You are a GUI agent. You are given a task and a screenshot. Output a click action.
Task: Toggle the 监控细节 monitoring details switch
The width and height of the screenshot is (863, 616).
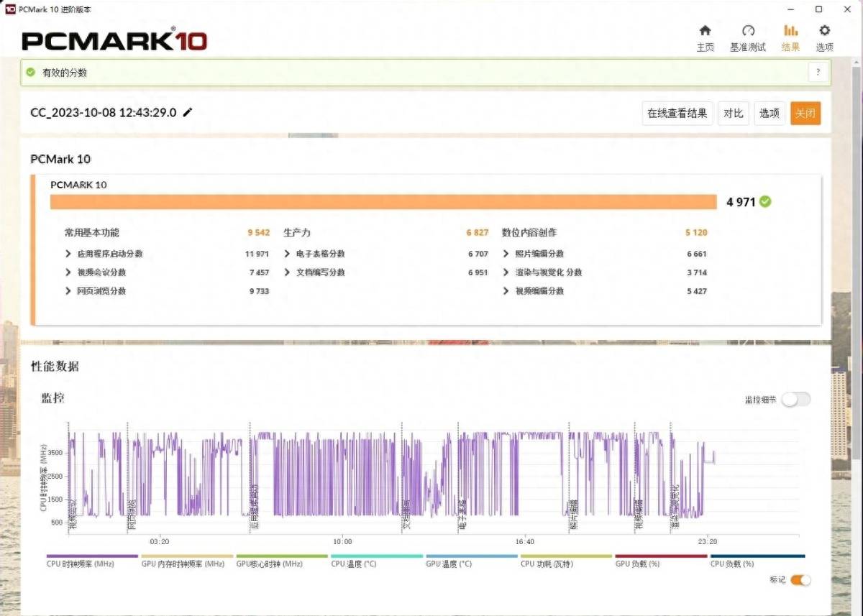(796, 400)
